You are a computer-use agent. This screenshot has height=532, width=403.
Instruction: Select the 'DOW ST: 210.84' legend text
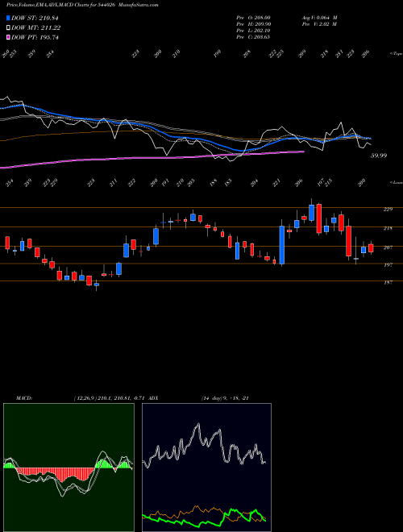pos(35,19)
